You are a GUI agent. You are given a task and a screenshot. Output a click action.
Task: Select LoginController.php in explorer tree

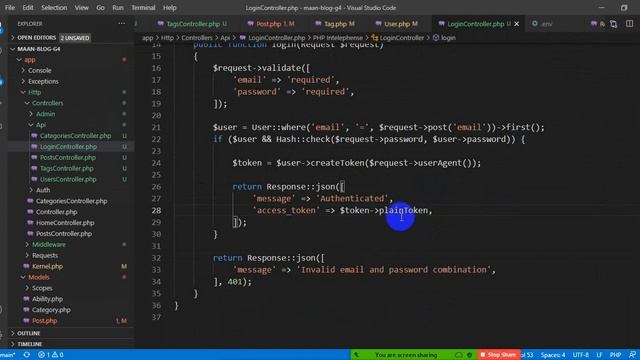(x=68, y=147)
